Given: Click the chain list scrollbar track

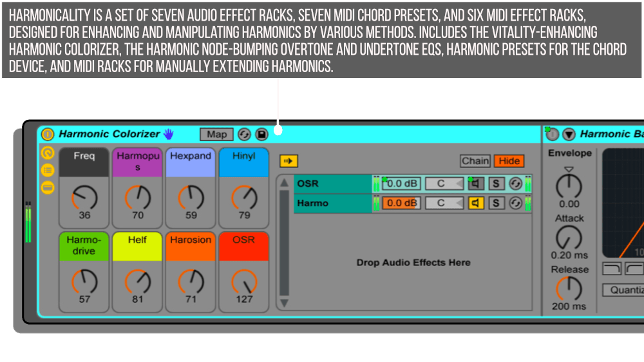Looking at the screenshot, I should pos(284,242).
